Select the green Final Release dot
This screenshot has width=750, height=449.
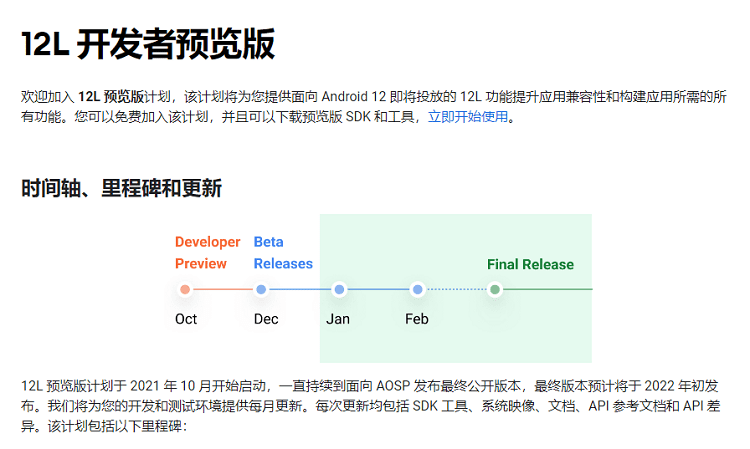pos(495,289)
